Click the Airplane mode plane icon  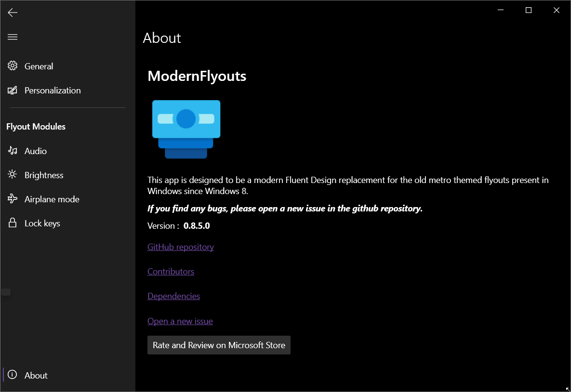(x=13, y=199)
